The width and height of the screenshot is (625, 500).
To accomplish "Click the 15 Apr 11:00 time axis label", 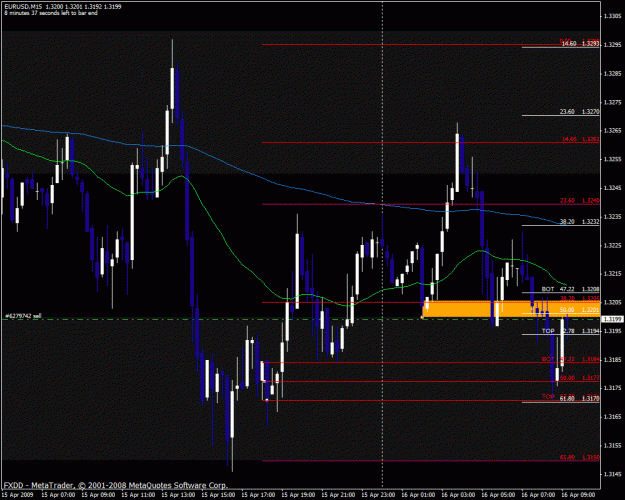I will 138,495.
